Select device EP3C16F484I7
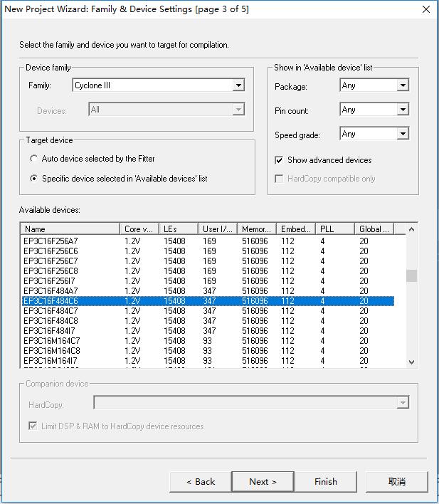439x504 pixels. tap(208, 331)
